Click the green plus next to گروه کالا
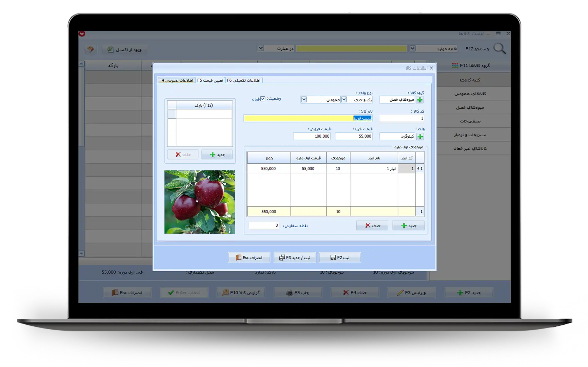 coord(420,100)
